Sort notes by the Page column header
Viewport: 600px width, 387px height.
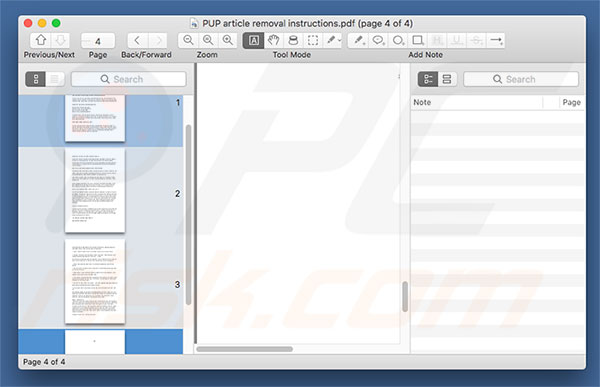coord(571,102)
